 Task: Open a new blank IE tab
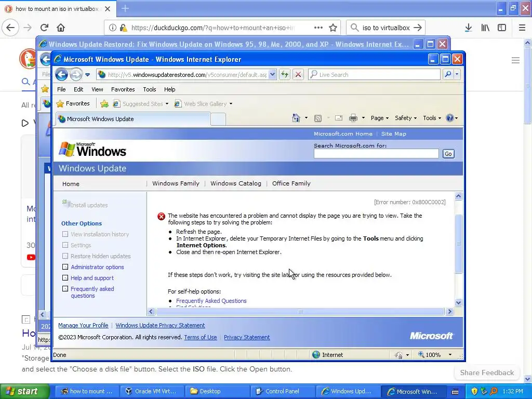pyautogui.click(x=218, y=119)
